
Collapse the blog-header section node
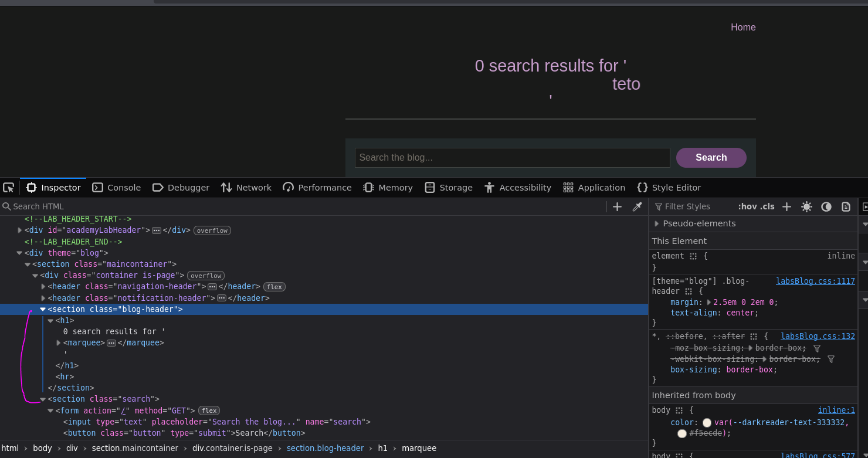point(43,309)
